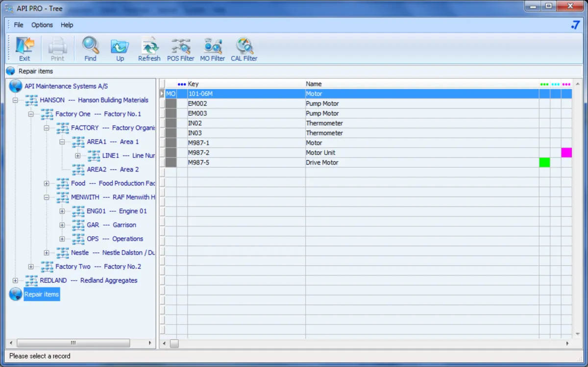Open the POS Filter
Image resolution: width=588 pixels, height=367 pixels.
(180, 49)
